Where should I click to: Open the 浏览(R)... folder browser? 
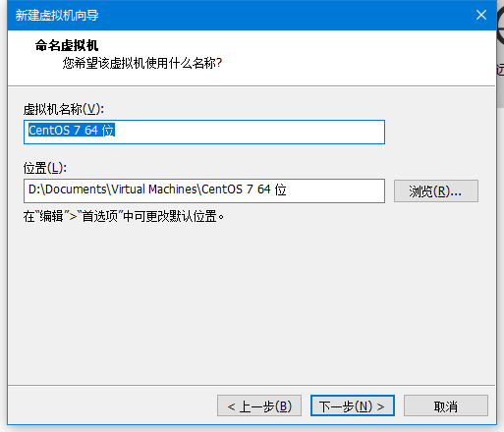click(436, 190)
